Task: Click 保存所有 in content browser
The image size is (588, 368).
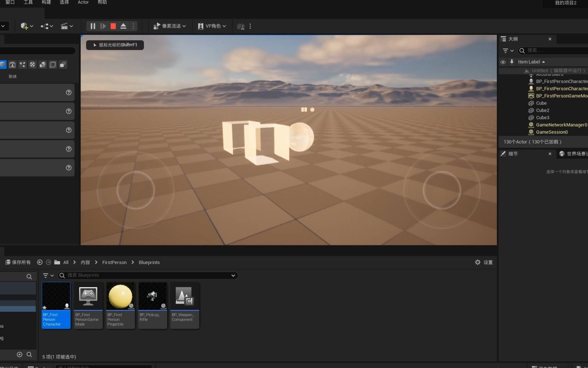Action: pos(18,262)
